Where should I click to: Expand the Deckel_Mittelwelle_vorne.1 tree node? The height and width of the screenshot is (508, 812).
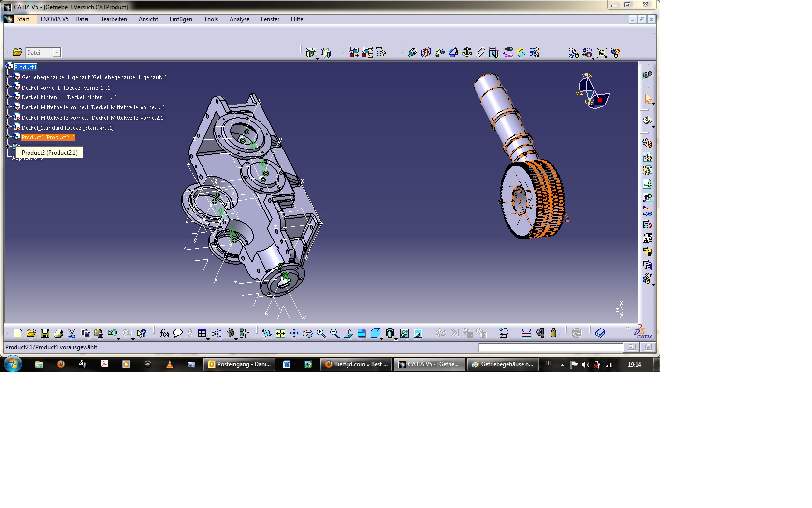tap(8, 106)
